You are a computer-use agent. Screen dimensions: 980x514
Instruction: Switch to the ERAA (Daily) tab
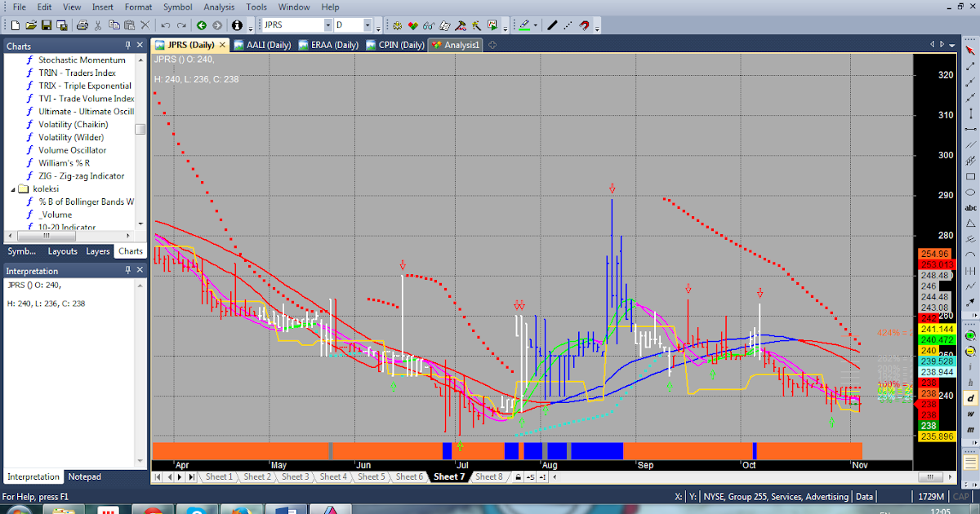(329, 45)
